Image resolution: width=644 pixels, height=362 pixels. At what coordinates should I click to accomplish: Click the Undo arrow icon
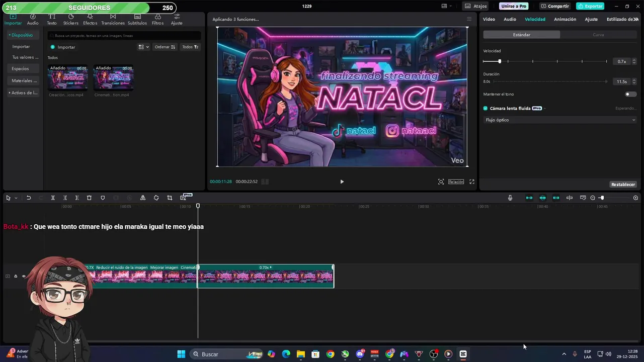[x=29, y=198]
